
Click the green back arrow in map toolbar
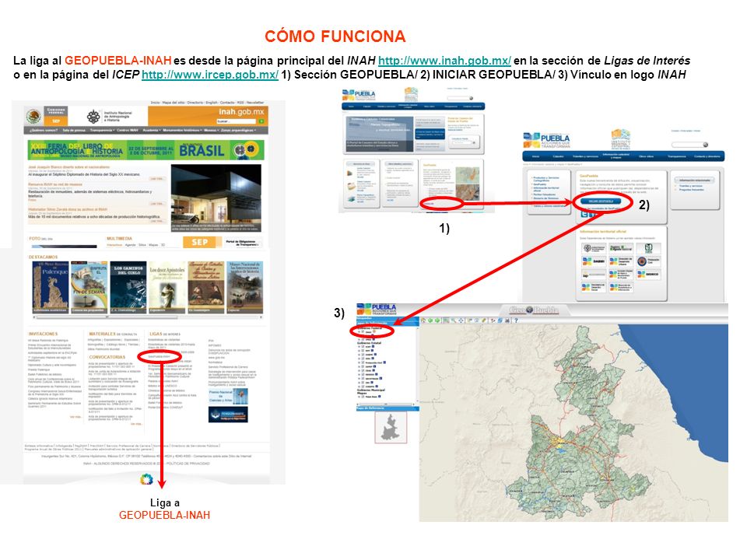(x=430, y=320)
